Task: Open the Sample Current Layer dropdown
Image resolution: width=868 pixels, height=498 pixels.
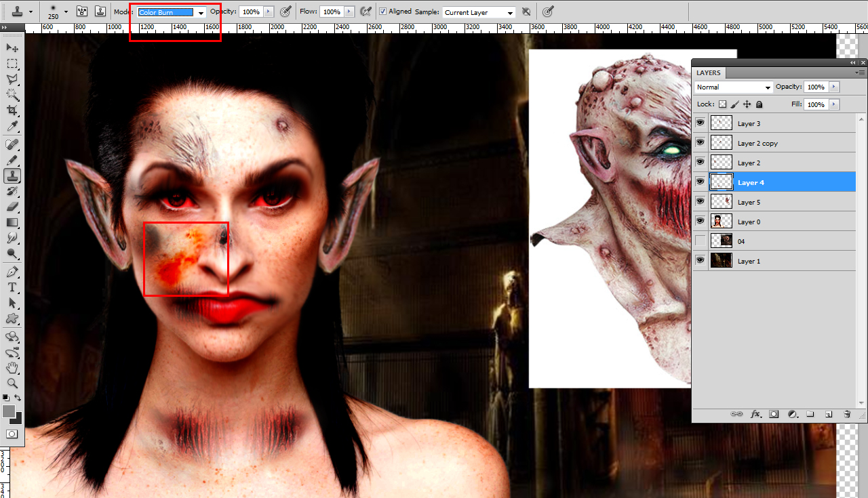Action: (479, 12)
